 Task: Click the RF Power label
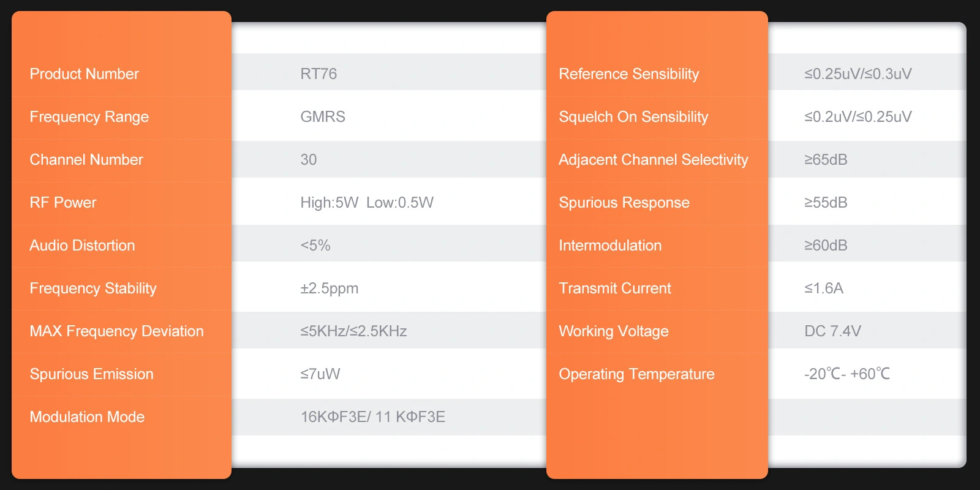(63, 203)
